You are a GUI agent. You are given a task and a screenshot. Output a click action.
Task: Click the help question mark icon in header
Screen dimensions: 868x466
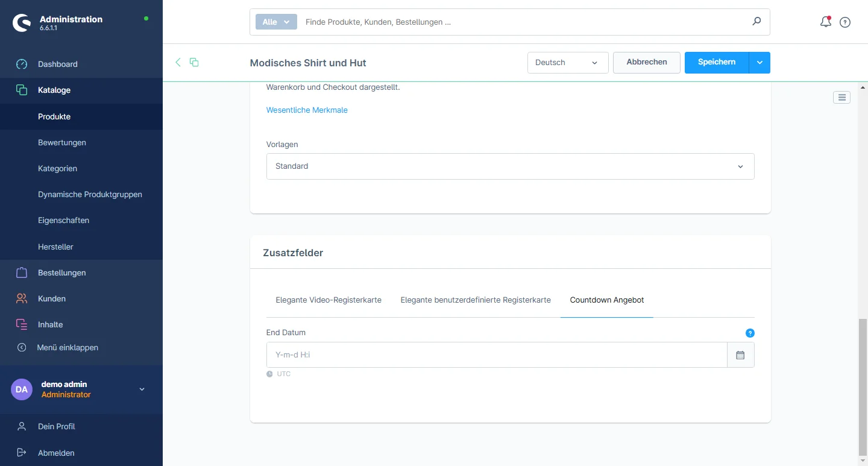click(x=845, y=22)
